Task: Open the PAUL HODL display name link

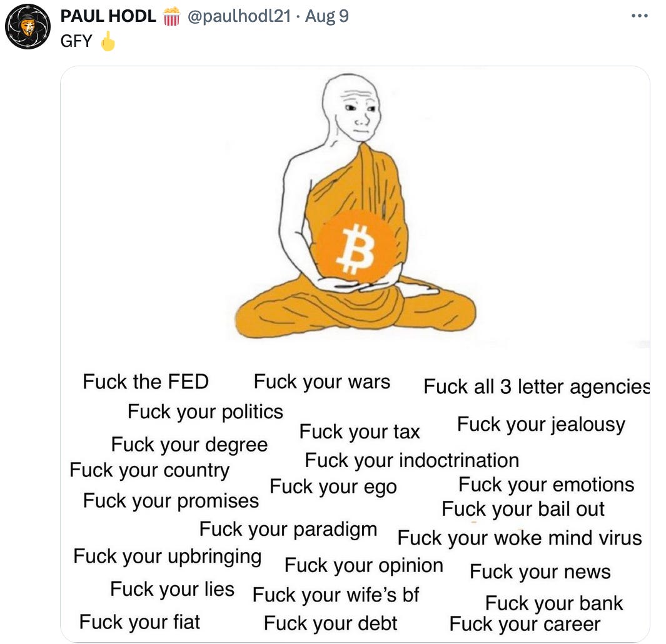Action: [108, 16]
